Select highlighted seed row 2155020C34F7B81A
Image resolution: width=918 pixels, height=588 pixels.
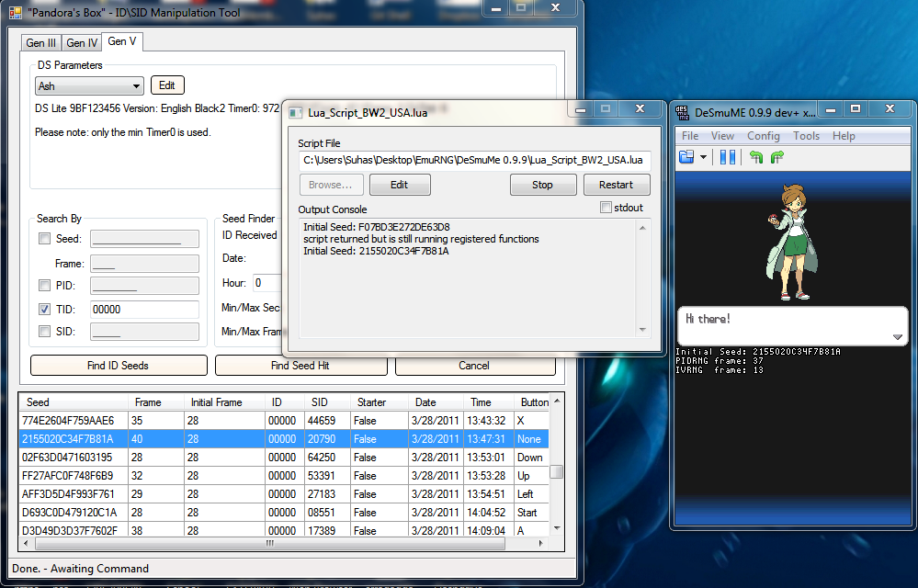tap(284, 439)
